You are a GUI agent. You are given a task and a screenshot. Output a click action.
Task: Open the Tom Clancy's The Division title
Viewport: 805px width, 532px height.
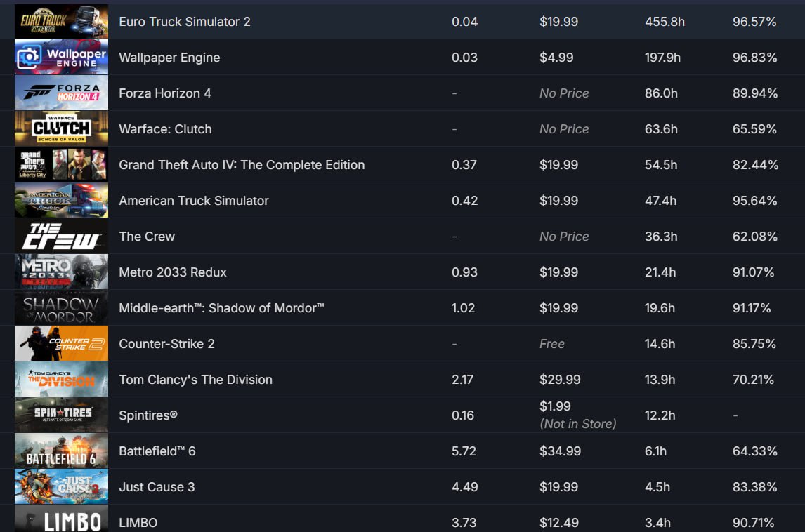click(195, 380)
